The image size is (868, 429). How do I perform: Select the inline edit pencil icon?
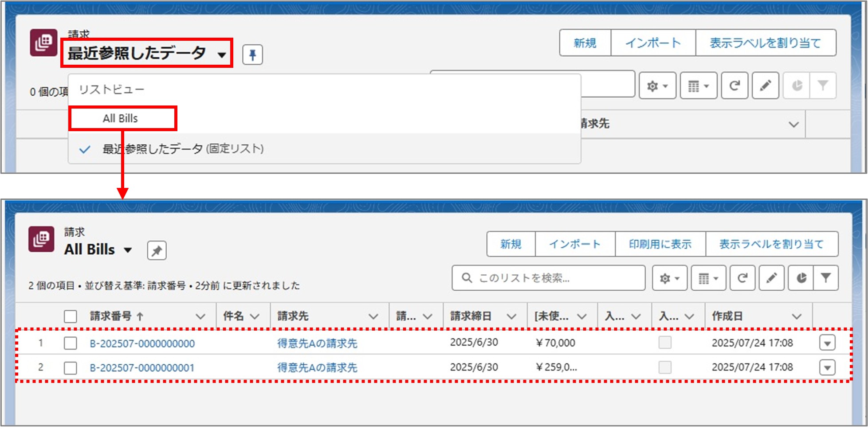click(771, 278)
